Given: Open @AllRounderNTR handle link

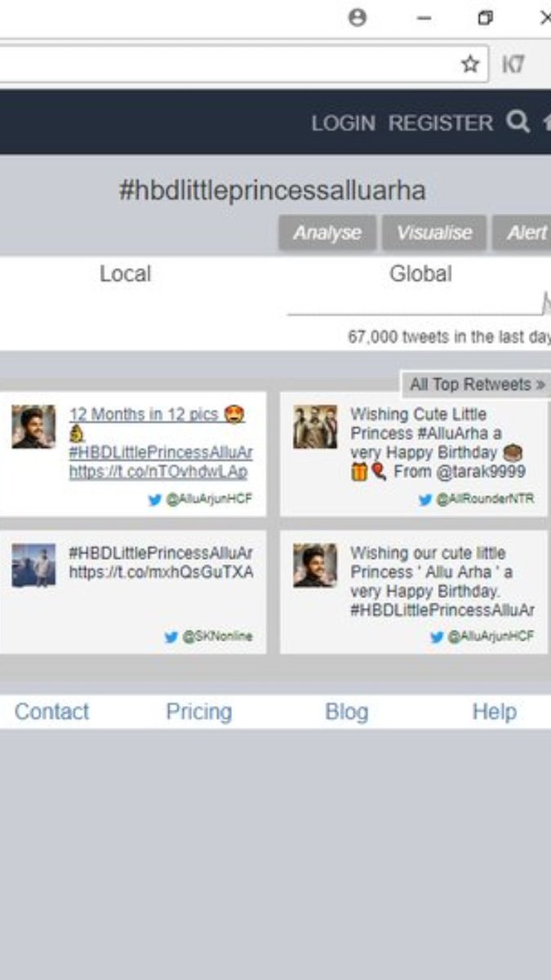Looking at the screenshot, I should [485, 500].
